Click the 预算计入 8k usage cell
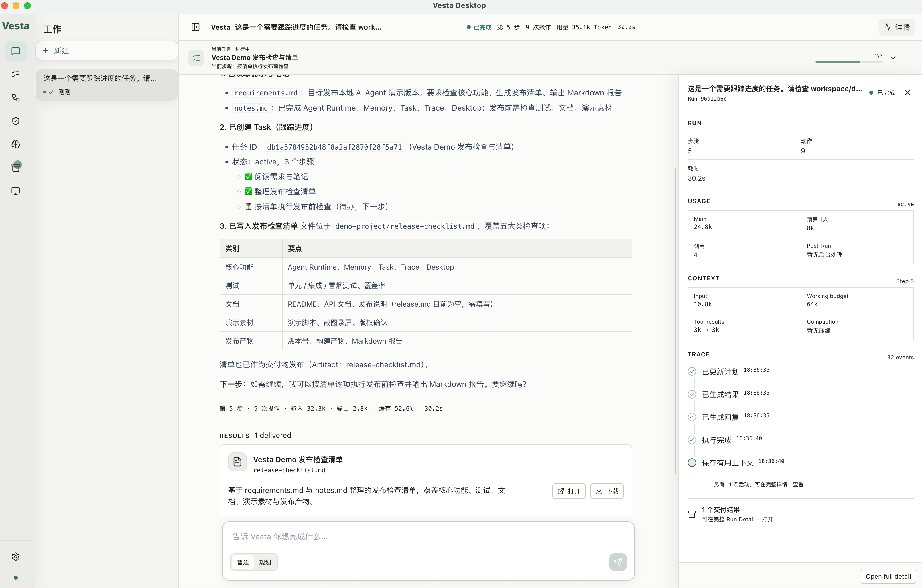Viewport: 922px width, 588px height. pyautogui.click(x=857, y=223)
